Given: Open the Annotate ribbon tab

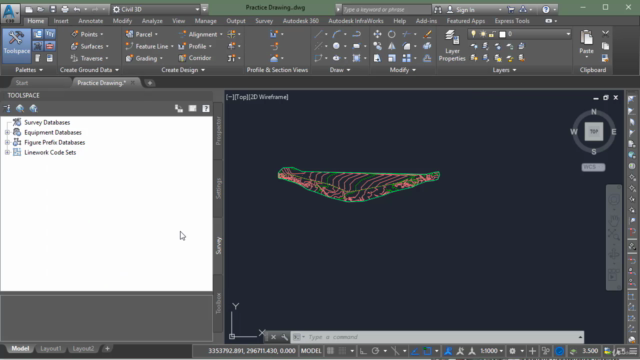Looking at the screenshot, I should [91, 21].
